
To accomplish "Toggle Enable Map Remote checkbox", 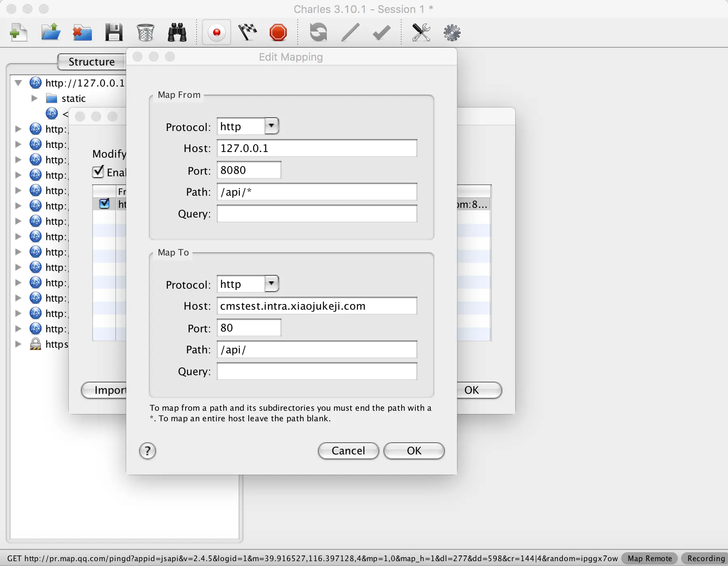I will coord(98,172).
